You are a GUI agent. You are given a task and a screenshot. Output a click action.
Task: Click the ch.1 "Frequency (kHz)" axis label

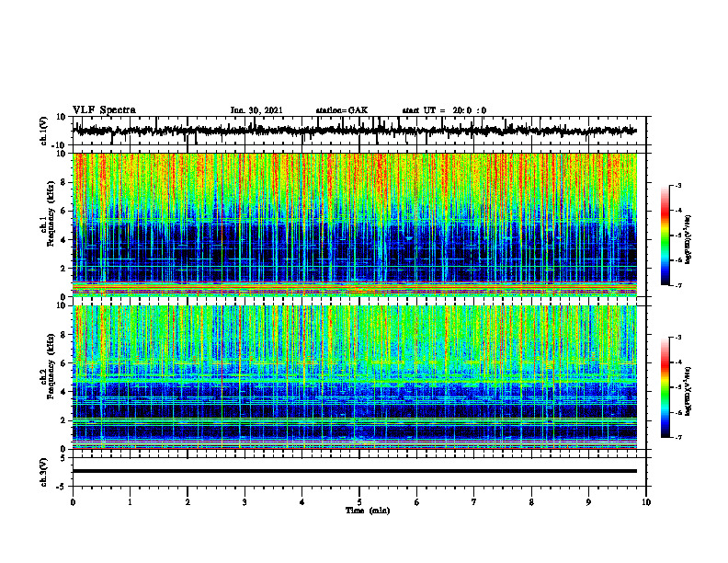pyautogui.click(x=51, y=213)
